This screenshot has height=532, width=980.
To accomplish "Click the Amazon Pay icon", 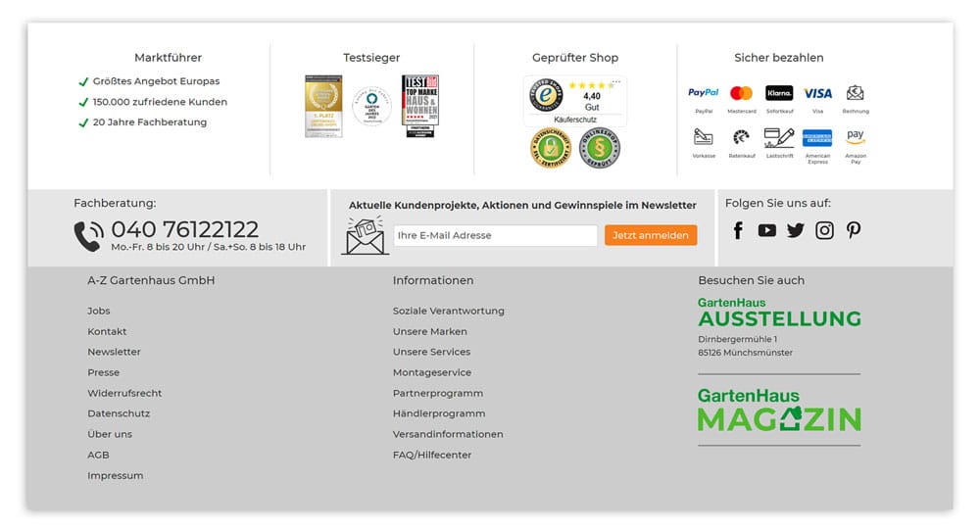I will pos(856,138).
